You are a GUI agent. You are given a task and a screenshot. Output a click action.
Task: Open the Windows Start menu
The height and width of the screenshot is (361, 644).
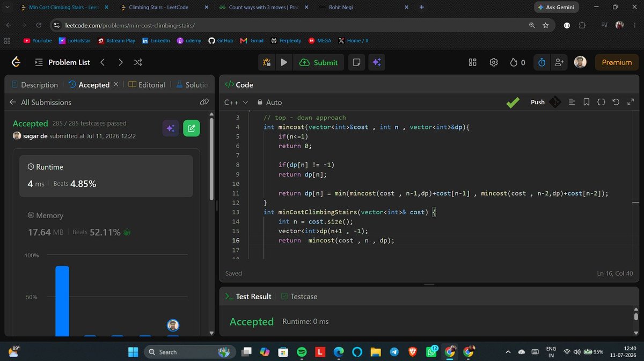pyautogui.click(x=132, y=352)
